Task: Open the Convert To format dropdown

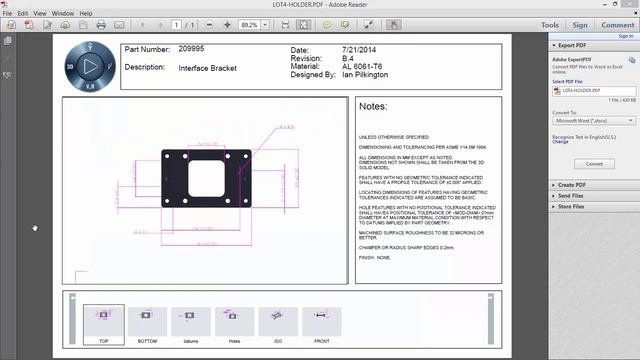Action: click(x=594, y=121)
